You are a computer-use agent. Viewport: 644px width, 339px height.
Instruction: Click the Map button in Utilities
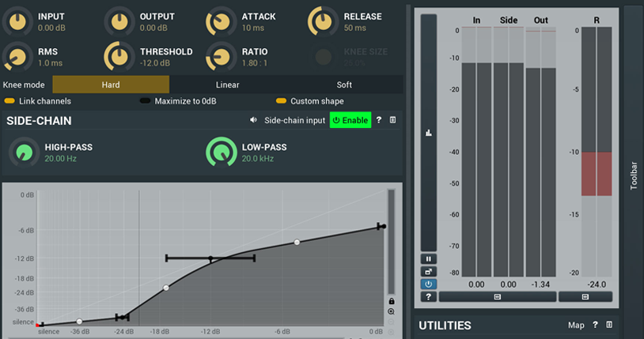click(x=576, y=325)
